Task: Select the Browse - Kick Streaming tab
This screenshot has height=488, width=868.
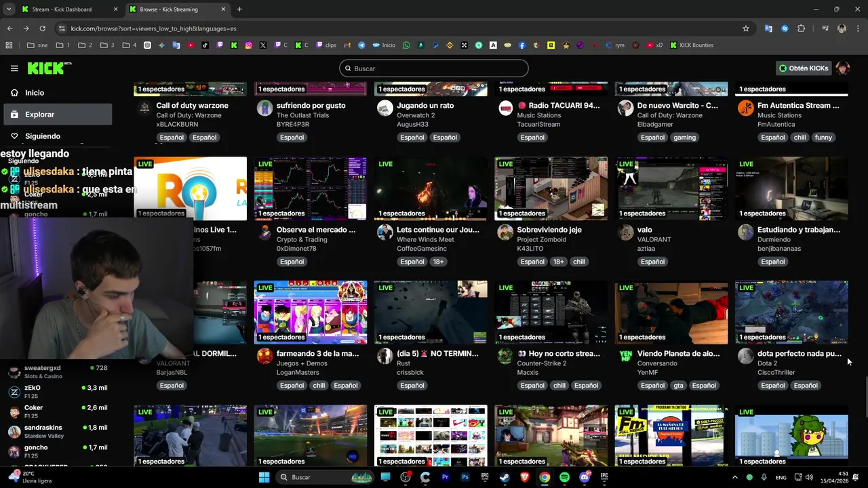Action: pyautogui.click(x=176, y=9)
